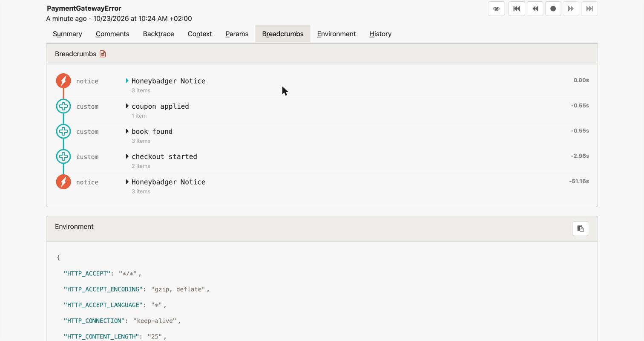Jump to the first notice
Image resolution: width=644 pixels, height=341 pixels.
coord(517,9)
